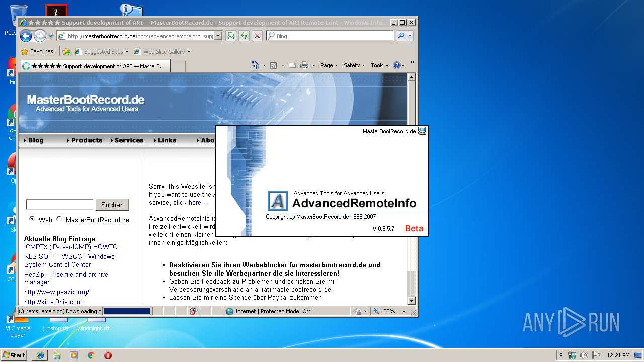Toggle Compatibility View icon
The height and width of the screenshot is (362, 644).
click(x=231, y=36)
